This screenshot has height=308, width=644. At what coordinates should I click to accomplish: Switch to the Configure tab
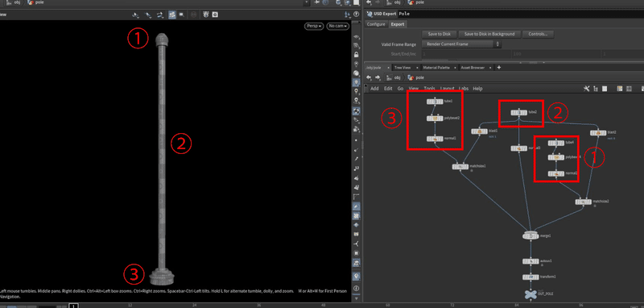pos(376,24)
